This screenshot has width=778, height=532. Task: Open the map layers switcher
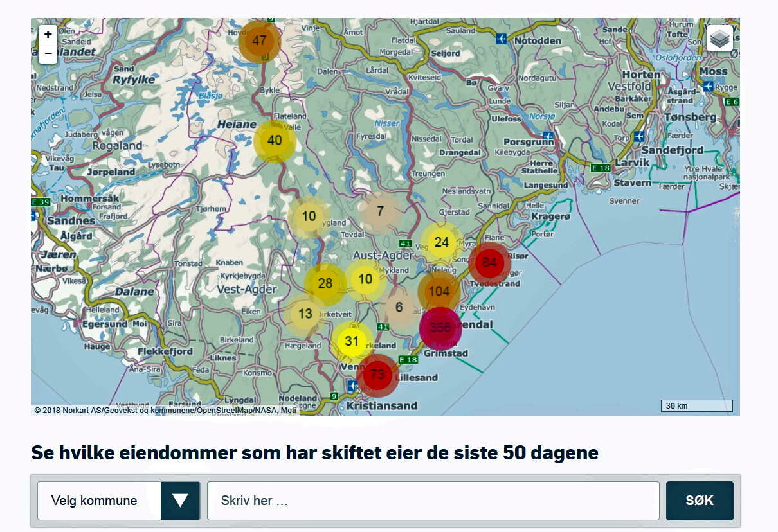click(719, 39)
